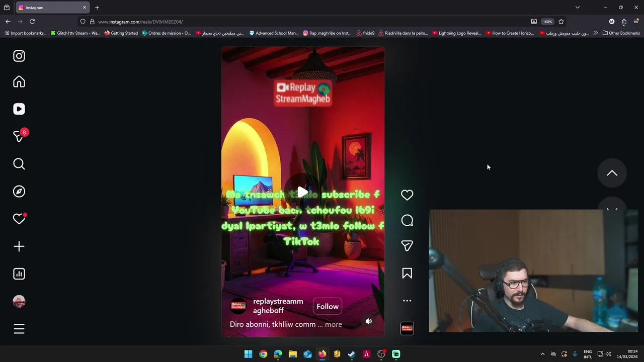644x362 pixels.
Task: Show hidden system tray icons
Action: [x=542, y=354]
